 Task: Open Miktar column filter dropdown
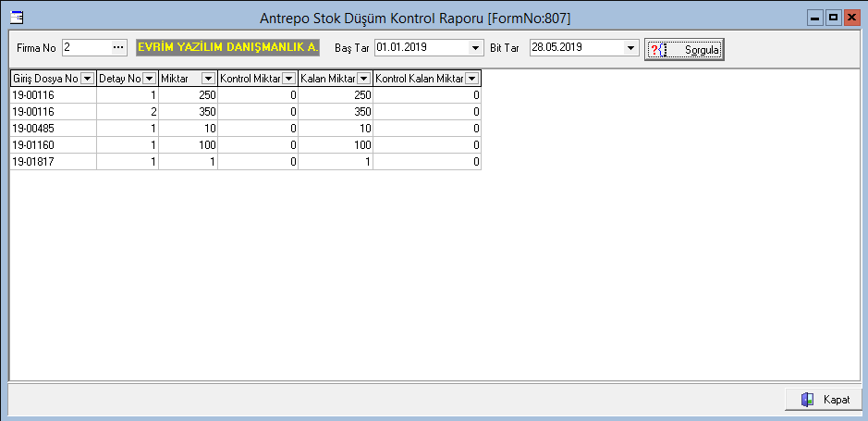[209, 79]
